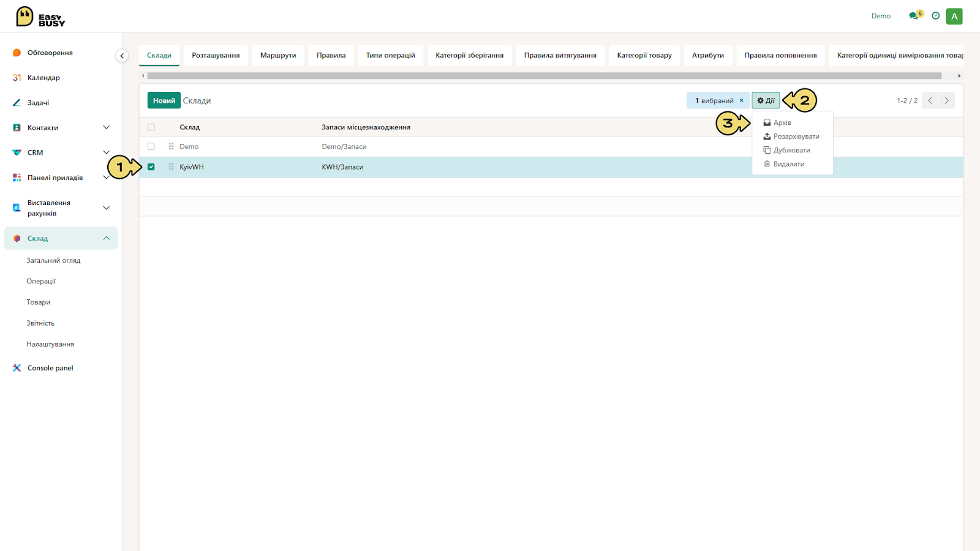The image size is (980, 551).
Task: Expand the Контакти sidebar menu
Action: (x=106, y=127)
